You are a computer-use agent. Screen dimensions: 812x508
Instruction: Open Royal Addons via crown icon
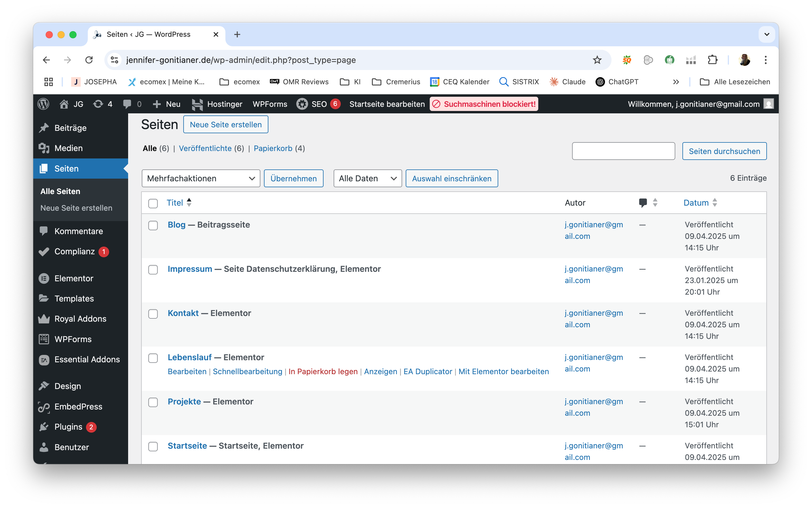click(44, 318)
